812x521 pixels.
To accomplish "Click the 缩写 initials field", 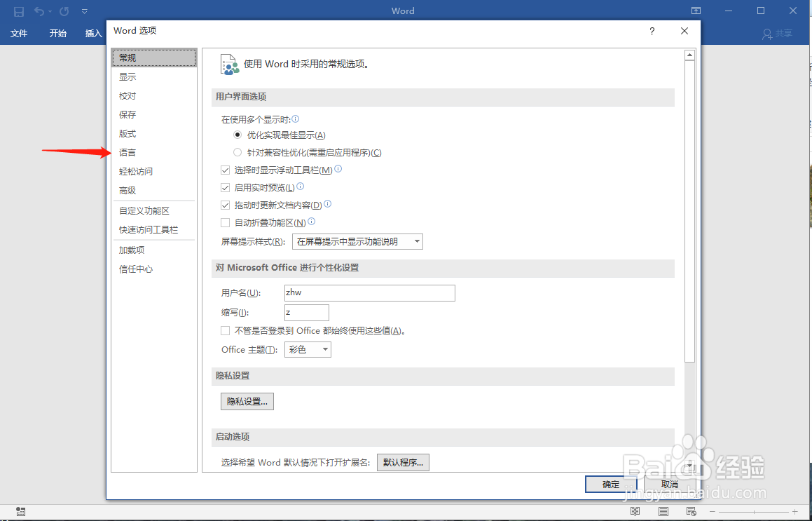I will 307,313.
